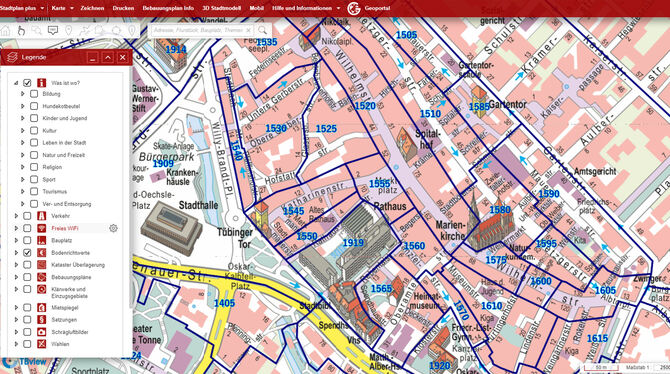The image size is (670, 374).
Task: Enable the Tourismus checkbox
Action: 34,191
